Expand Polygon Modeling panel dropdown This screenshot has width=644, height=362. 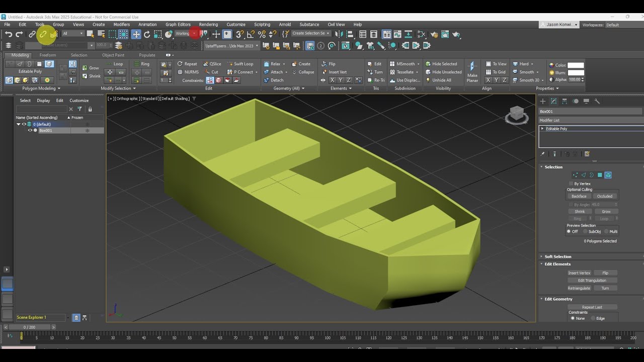[x=41, y=88]
